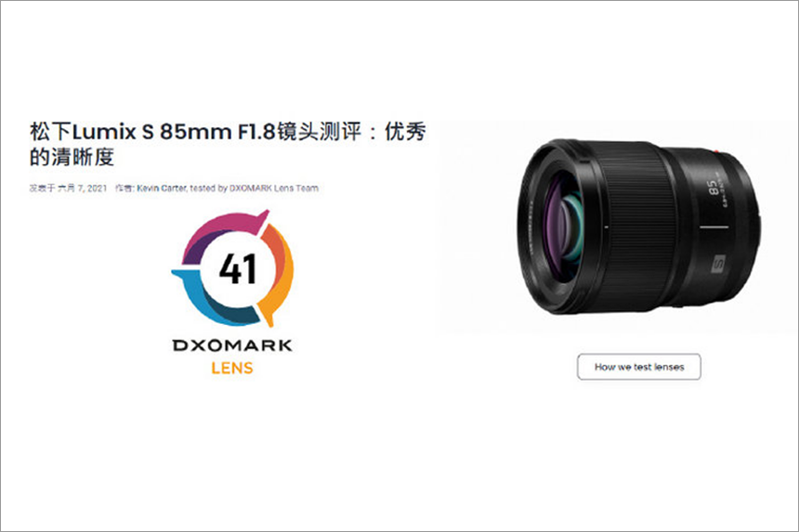The image size is (799, 532).
Task: Click "tested by DXOMARK Lens Team" text
Action: tap(255, 188)
